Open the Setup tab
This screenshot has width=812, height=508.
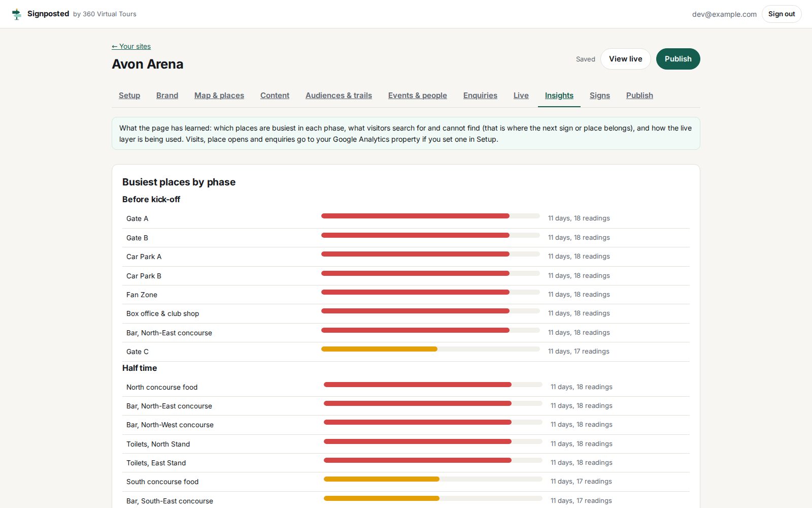click(129, 96)
